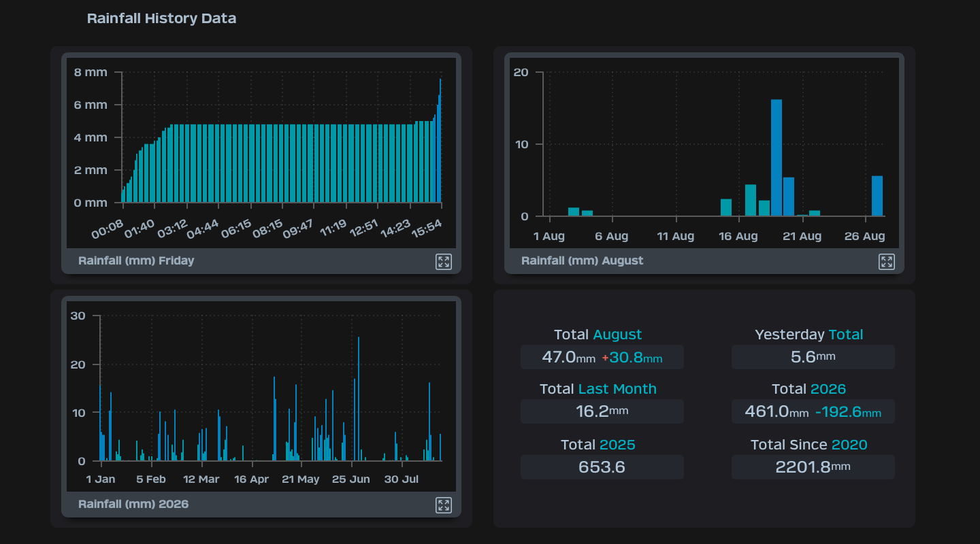Click the 5.6mm yesterday value
The height and width of the screenshot is (544, 980).
(x=813, y=357)
